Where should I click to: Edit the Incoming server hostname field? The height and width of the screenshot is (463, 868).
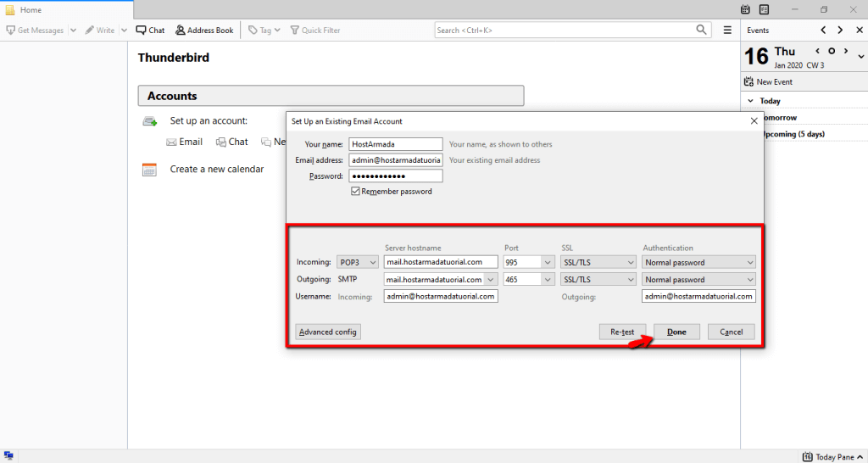click(441, 262)
